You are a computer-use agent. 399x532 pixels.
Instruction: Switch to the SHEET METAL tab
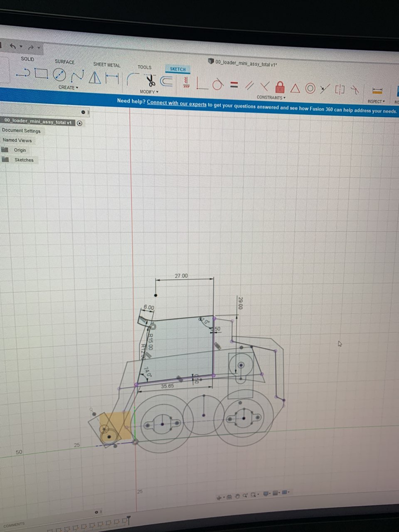click(107, 65)
